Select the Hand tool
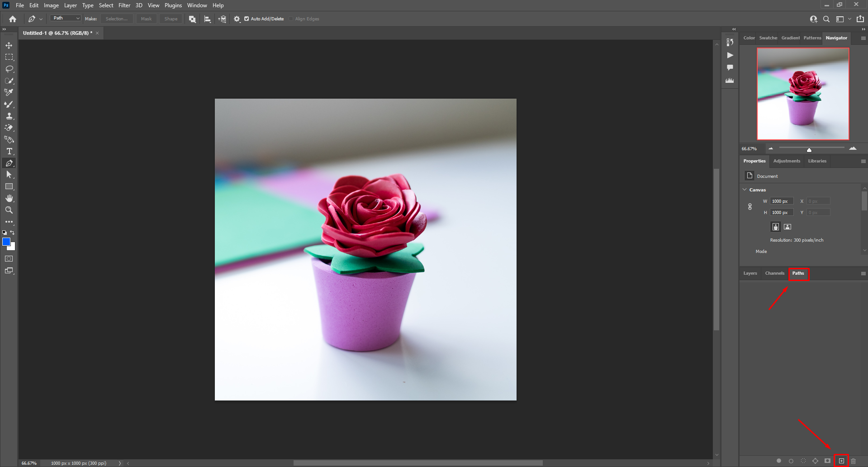868x467 pixels. point(9,198)
